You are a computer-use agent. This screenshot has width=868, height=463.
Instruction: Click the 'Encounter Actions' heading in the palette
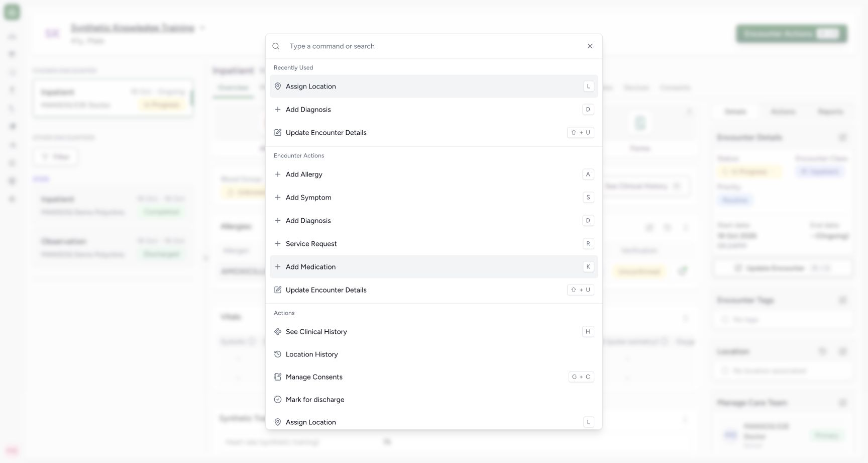[299, 156]
